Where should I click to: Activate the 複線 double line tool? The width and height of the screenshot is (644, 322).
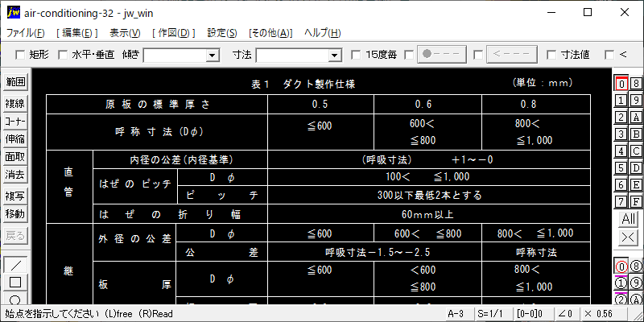(x=16, y=103)
